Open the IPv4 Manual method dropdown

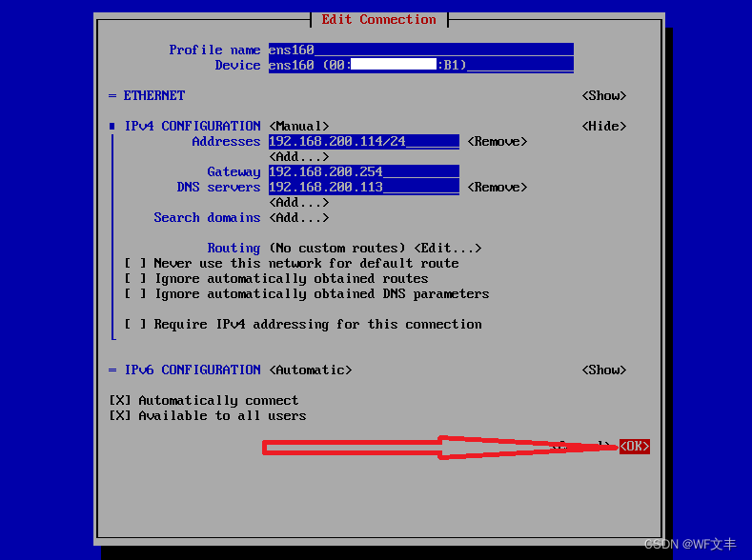tap(298, 126)
